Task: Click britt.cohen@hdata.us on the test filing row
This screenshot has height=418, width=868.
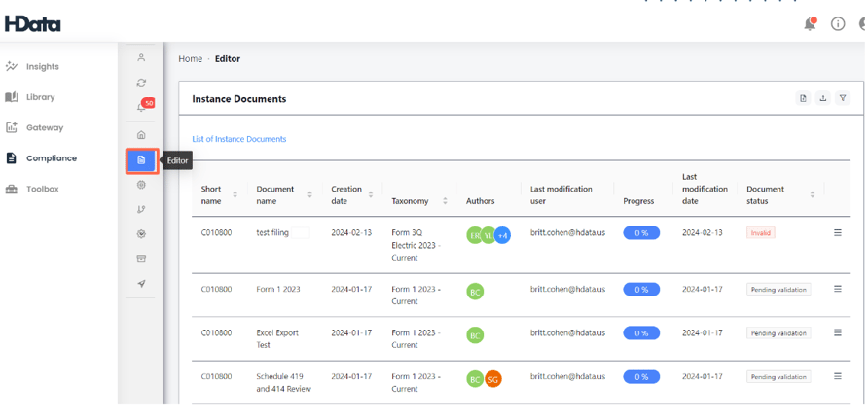Action: [568, 232]
